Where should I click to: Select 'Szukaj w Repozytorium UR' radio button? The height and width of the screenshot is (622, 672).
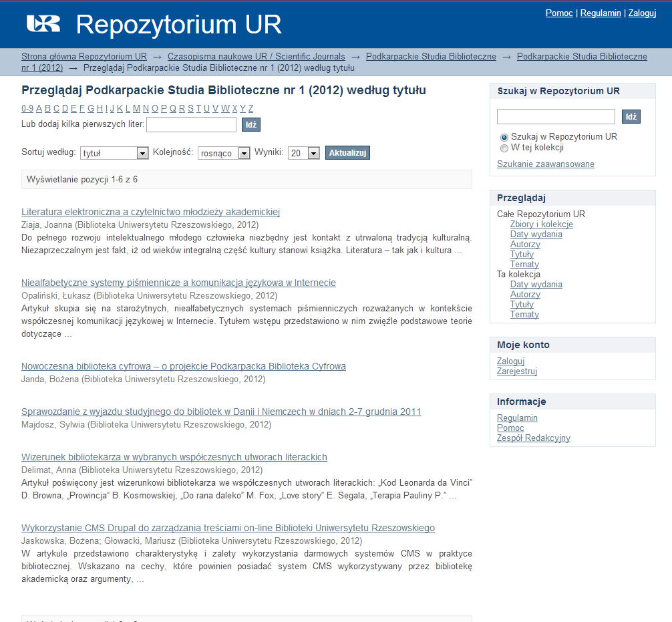[504, 137]
